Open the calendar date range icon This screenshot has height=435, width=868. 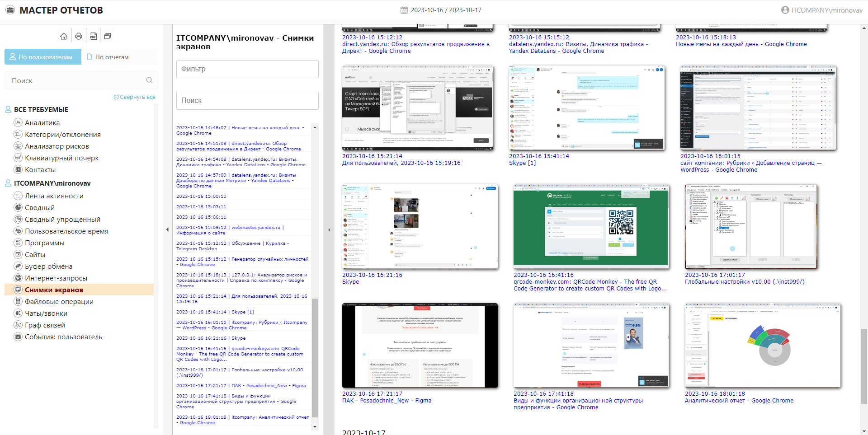pos(404,10)
